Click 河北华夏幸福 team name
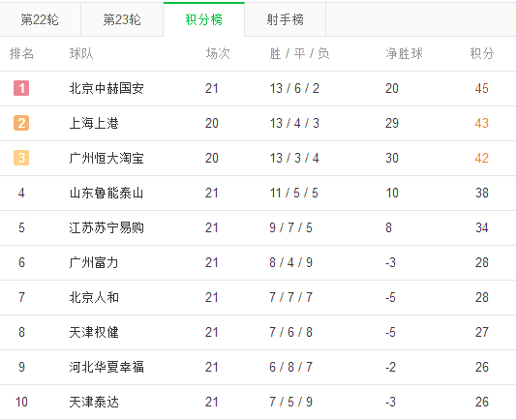 click(106, 368)
